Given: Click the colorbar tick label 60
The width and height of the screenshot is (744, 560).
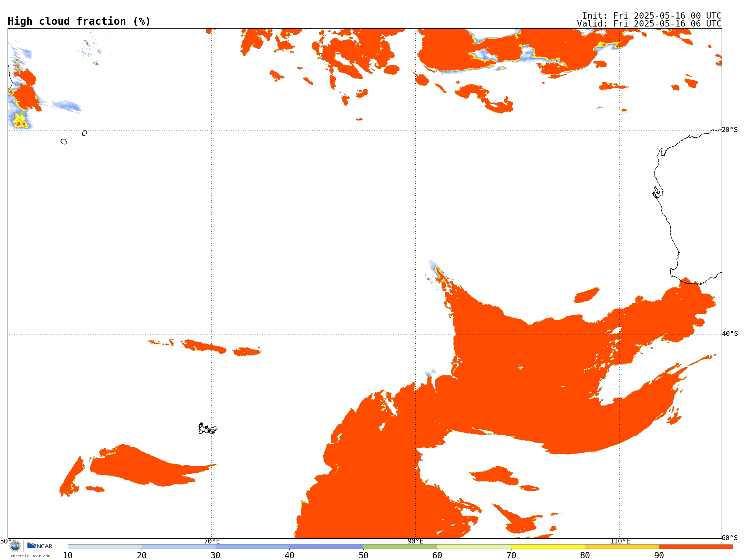Looking at the screenshot, I should point(437,556).
